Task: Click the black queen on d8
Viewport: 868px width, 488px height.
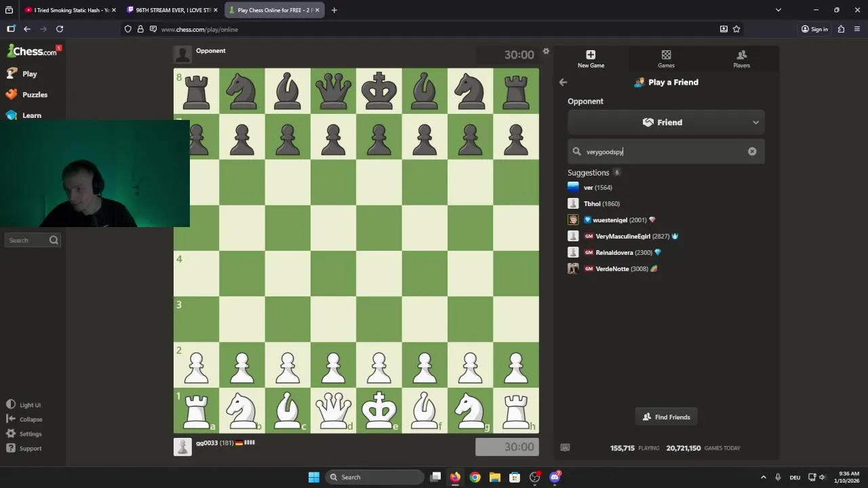Action: pyautogui.click(x=333, y=91)
